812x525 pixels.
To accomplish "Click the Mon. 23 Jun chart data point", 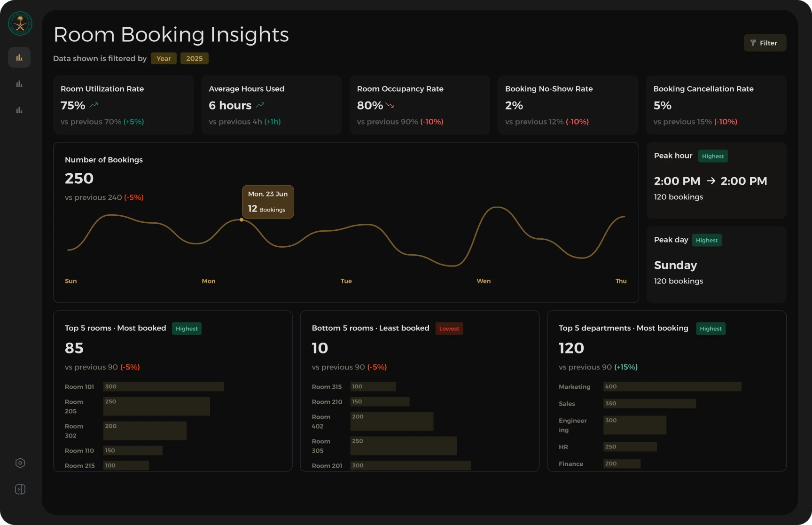I will tap(242, 219).
